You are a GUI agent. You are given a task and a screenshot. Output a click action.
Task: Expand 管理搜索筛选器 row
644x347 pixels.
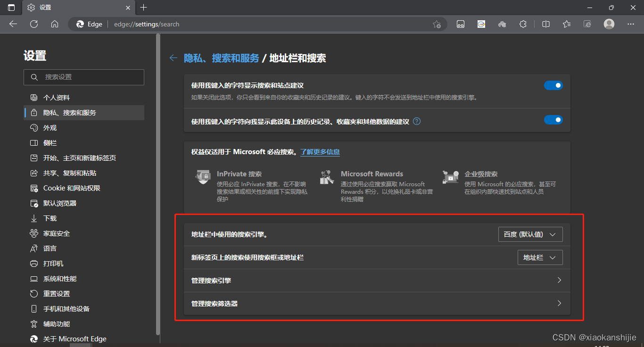click(x=377, y=304)
